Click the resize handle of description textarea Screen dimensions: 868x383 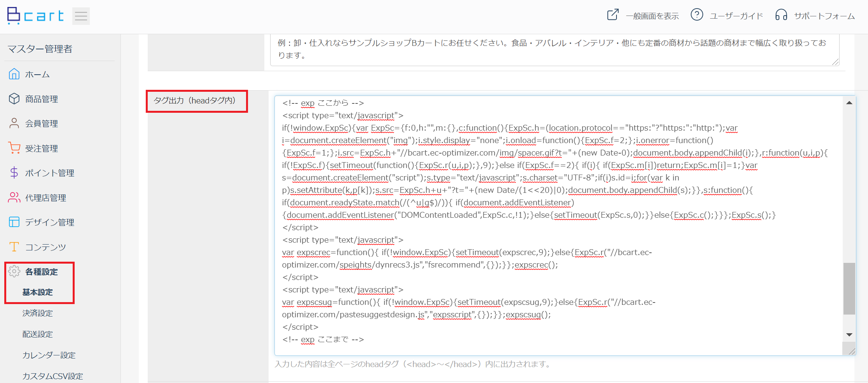pos(835,62)
